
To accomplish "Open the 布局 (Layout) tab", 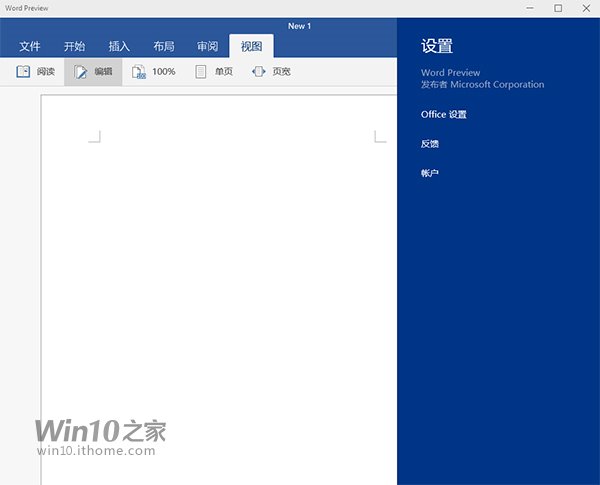I will tap(164, 46).
